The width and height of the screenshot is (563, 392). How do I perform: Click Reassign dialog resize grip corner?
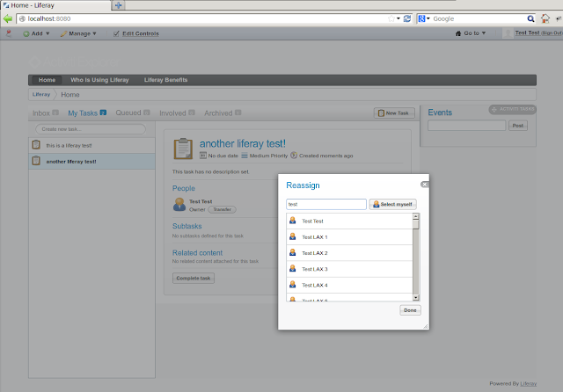(426, 326)
